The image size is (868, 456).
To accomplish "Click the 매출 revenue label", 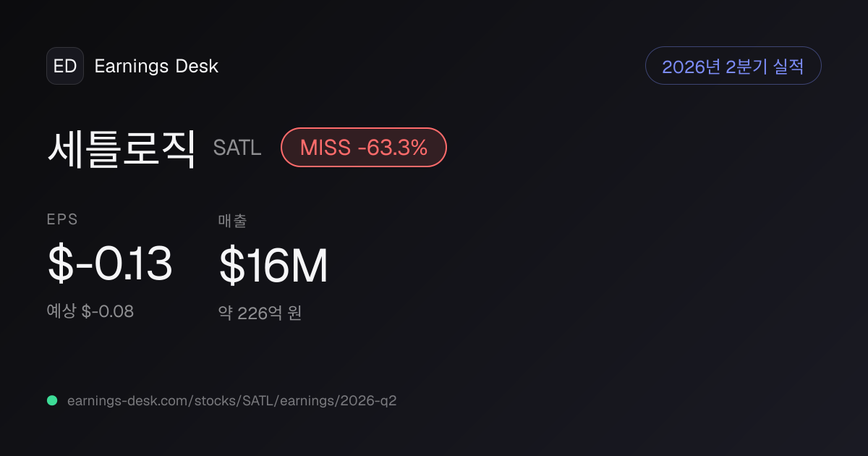I will (x=232, y=221).
